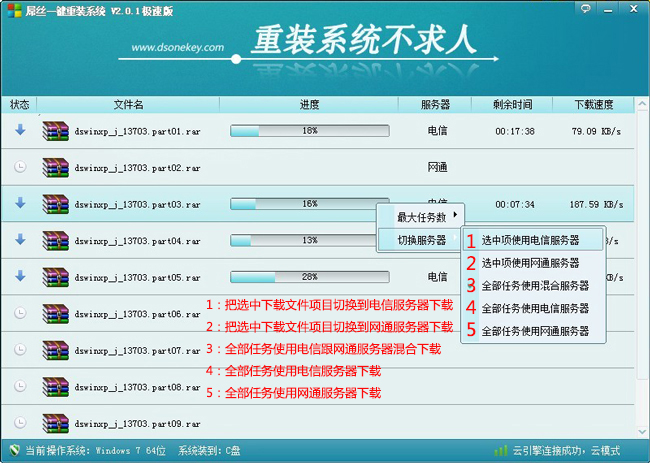Image resolution: width=650 pixels, height=463 pixels.
Task: Click remaining time 00:07:34
Action: 515,204
